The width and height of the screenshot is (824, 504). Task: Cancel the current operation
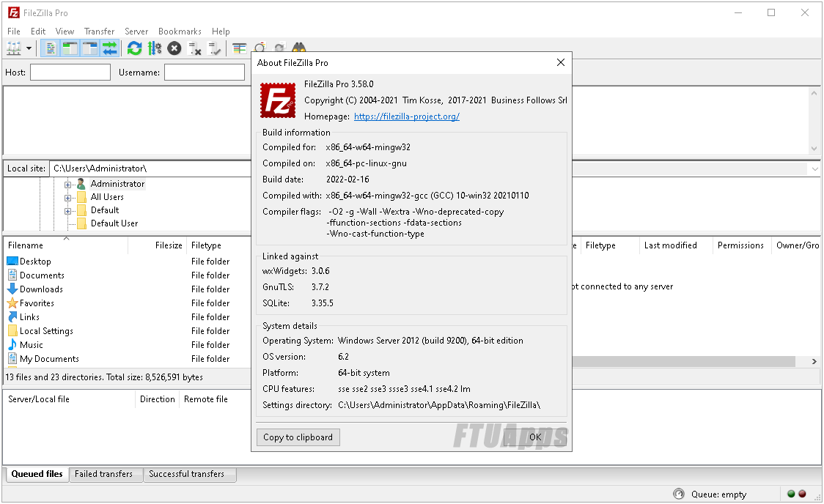point(174,49)
